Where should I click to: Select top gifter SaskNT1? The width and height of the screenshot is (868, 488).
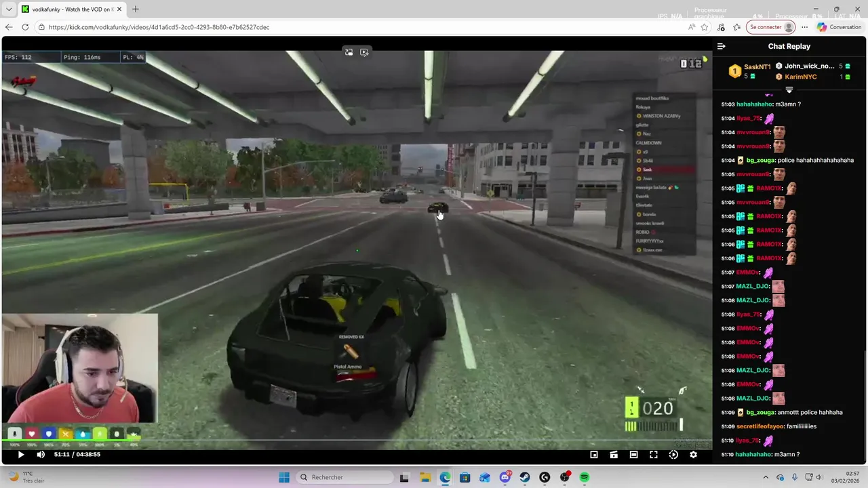click(x=757, y=67)
